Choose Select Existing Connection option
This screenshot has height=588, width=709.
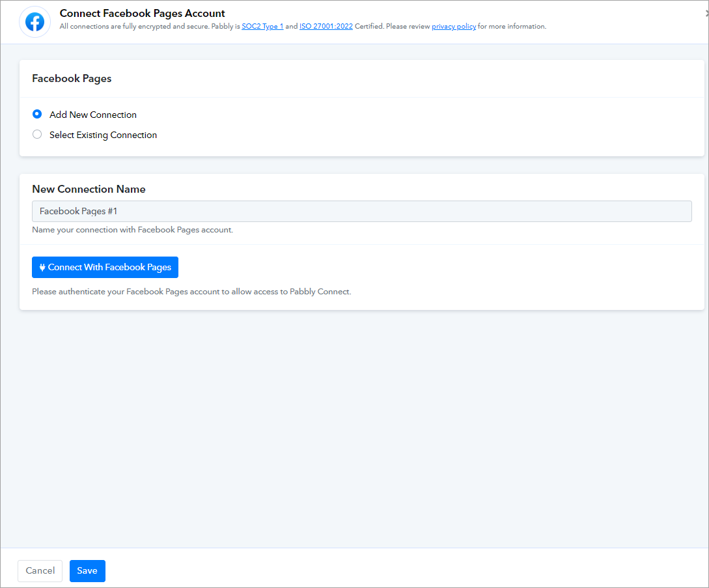pyautogui.click(x=37, y=134)
